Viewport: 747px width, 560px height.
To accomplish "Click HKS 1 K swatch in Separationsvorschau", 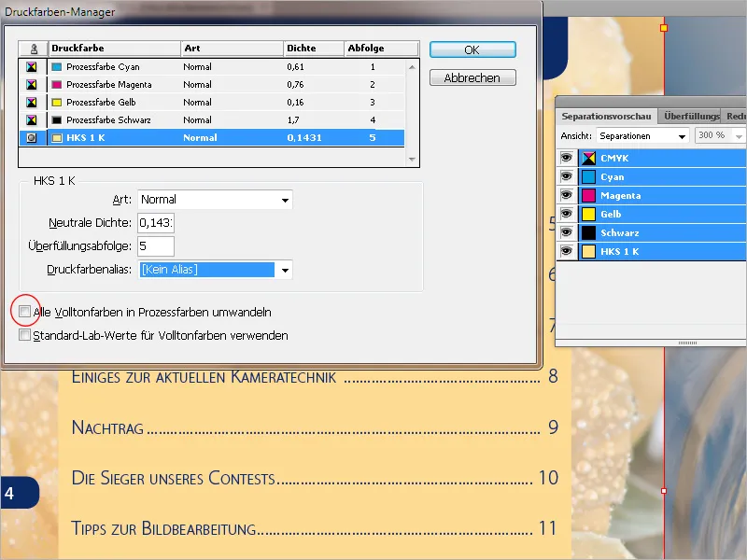I will tap(589, 251).
